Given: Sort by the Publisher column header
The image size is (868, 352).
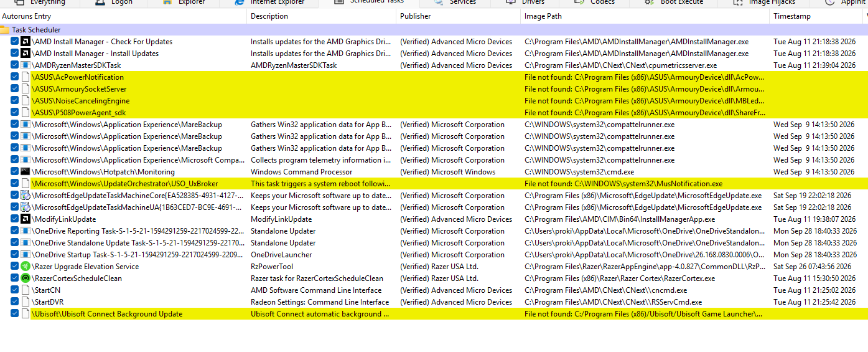Looking at the screenshot, I should (x=458, y=16).
